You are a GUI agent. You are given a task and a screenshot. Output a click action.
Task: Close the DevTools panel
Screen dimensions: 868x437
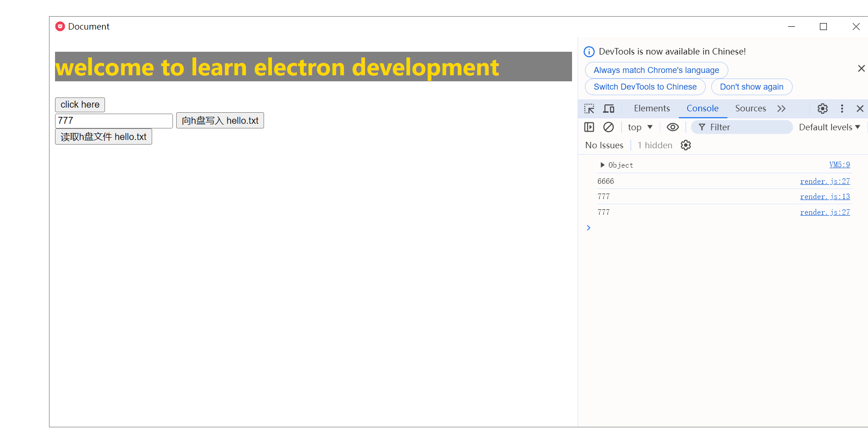860,109
